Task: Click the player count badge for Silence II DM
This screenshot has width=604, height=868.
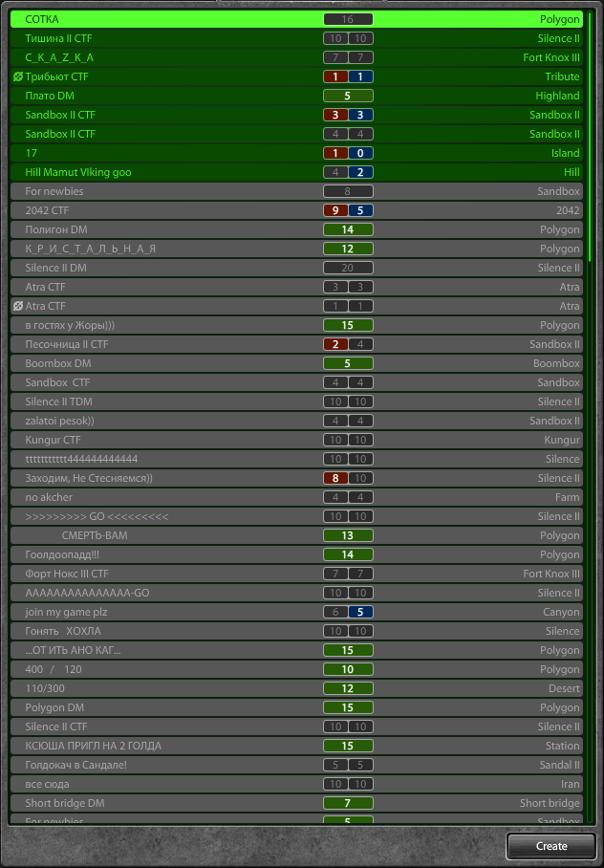Action: [348, 268]
